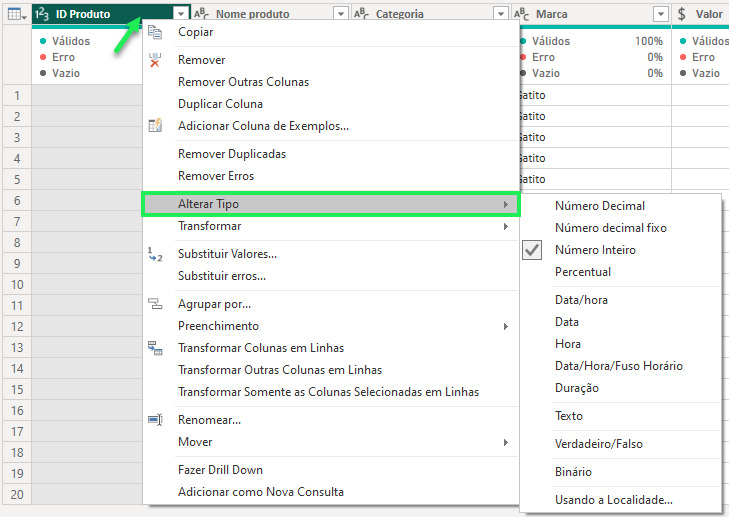Set type to Verdadeiro/Falso
Image resolution: width=729 pixels, height=517 pixels.
[599, 444]
